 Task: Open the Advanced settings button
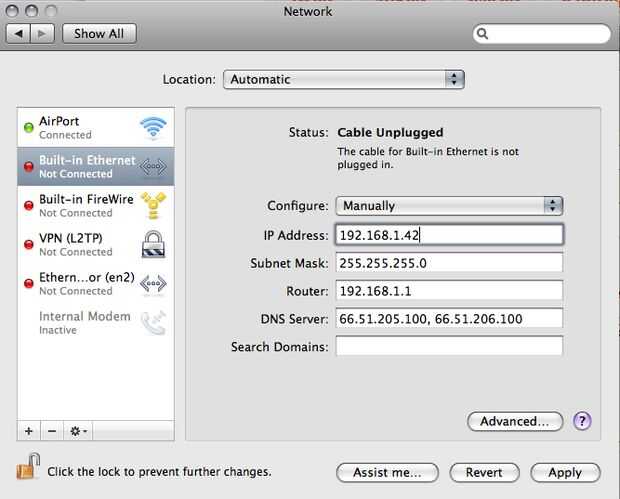pos(514,421)
